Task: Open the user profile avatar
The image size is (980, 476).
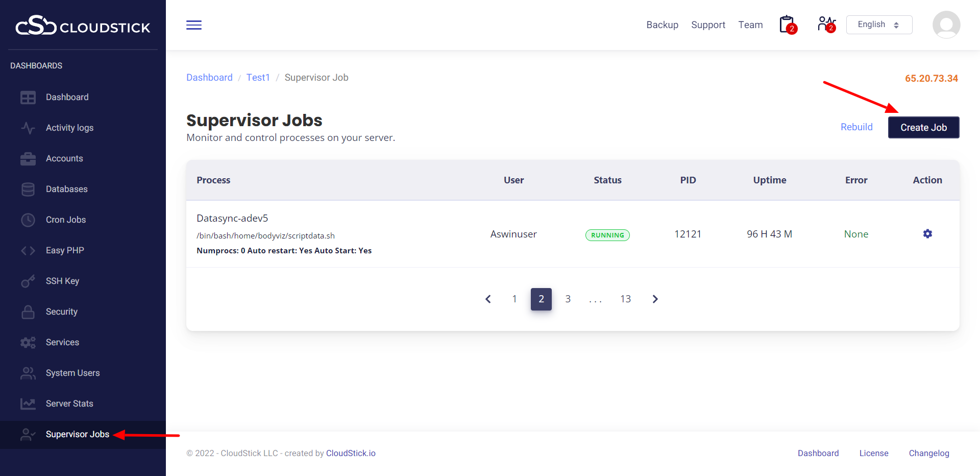Action: pos(946,25)
